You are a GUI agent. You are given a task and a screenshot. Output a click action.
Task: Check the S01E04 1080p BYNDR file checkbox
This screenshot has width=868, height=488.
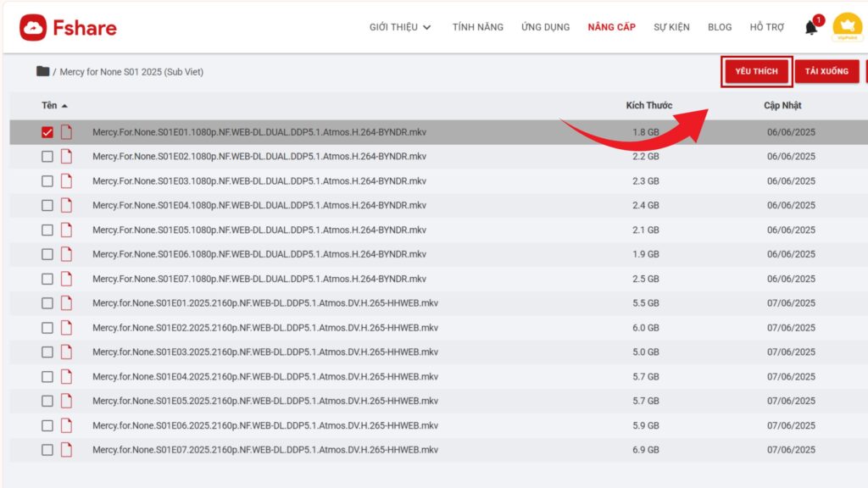click(x=47, y=205)
